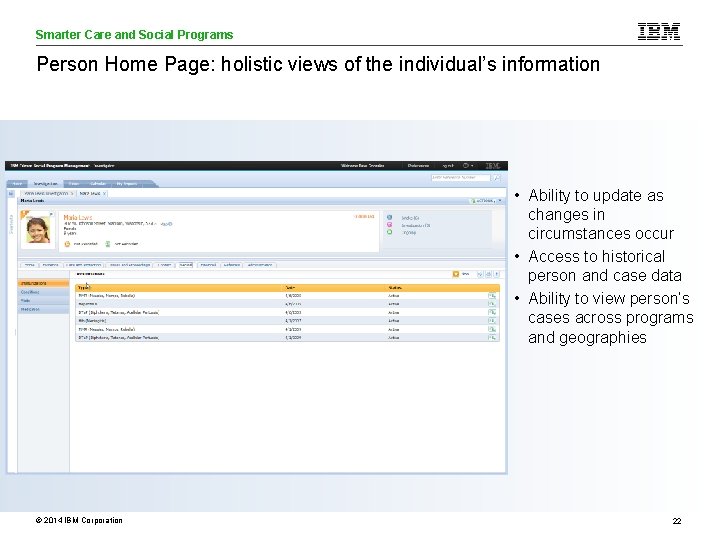The height and width of the screenshot is (540, 720).
Task: Close the Maria Lewis person tab
Action: tap(104, 194)
